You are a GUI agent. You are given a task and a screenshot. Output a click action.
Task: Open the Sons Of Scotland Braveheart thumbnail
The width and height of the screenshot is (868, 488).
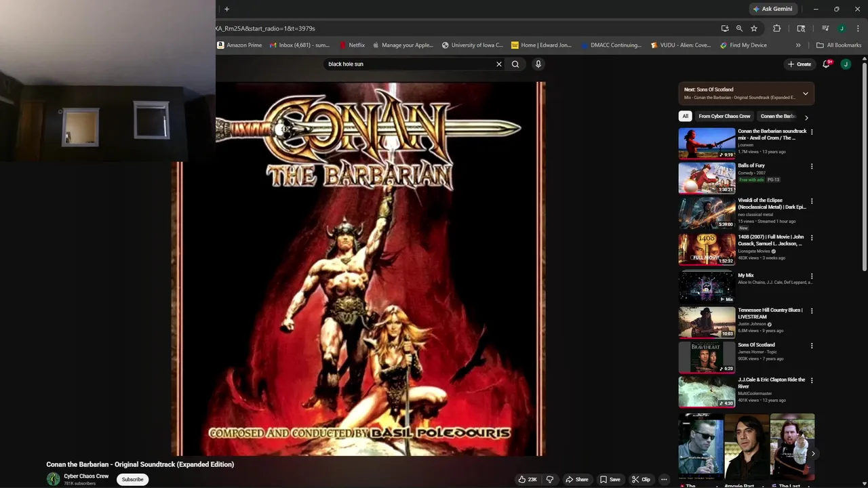point(707,357)
